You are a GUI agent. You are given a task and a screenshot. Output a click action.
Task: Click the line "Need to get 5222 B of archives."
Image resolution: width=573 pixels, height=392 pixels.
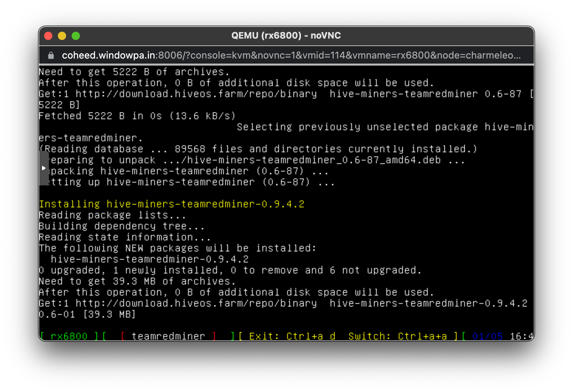coord(134,72)
